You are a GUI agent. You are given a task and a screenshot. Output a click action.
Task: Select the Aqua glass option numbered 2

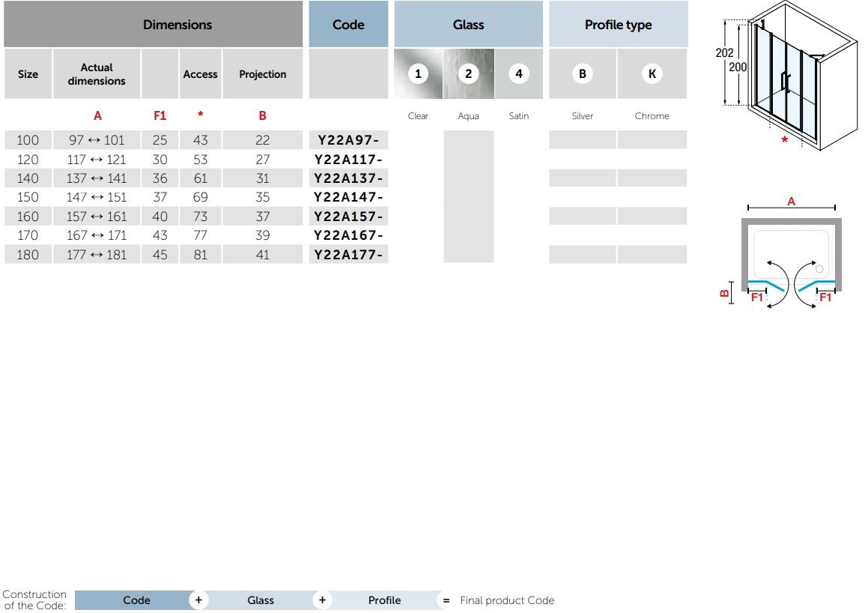tap(469, 73)
